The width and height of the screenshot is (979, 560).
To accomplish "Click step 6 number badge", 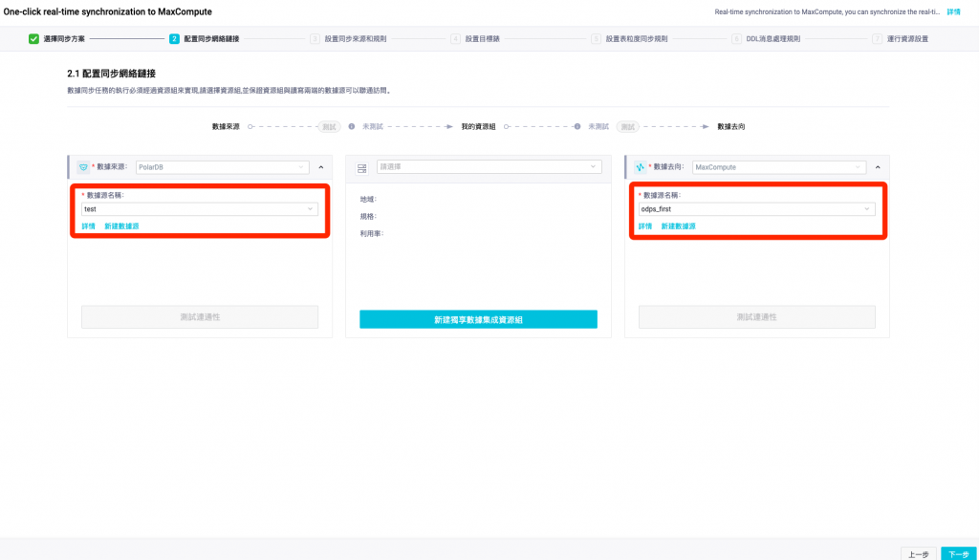I will [x=737, y=39].
